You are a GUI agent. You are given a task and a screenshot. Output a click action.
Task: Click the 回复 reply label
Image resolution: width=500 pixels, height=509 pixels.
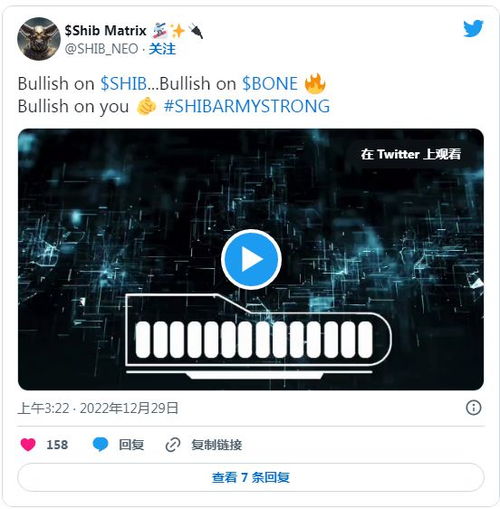coord(131,445)
